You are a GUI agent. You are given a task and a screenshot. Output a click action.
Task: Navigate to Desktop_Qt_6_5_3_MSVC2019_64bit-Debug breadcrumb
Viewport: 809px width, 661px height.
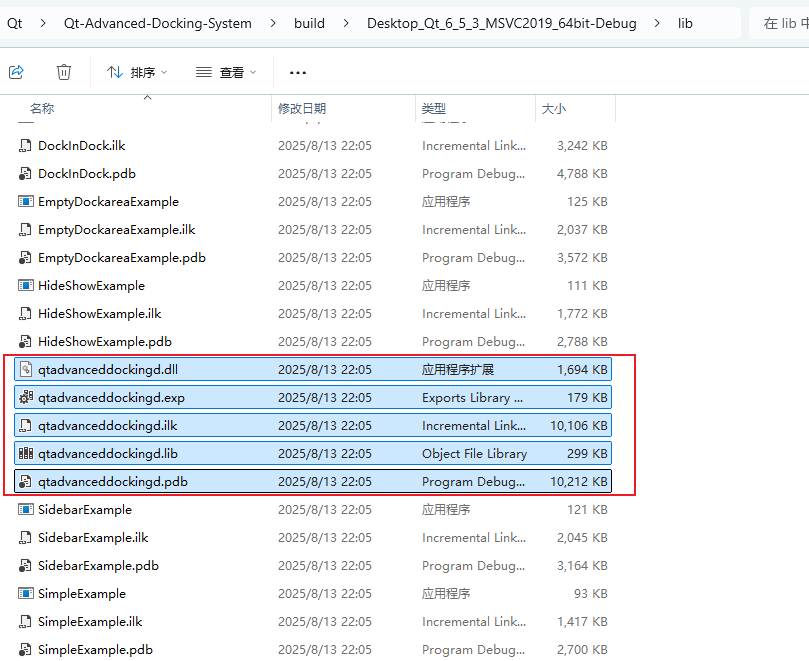(x=501, y=23)
